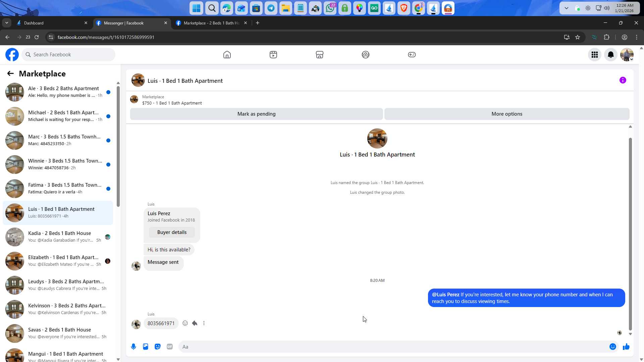Viewport: 644px width, 362px height.
Task: Open the tab search dropdown
Action: pyautogui.click(x=7, y=23)
